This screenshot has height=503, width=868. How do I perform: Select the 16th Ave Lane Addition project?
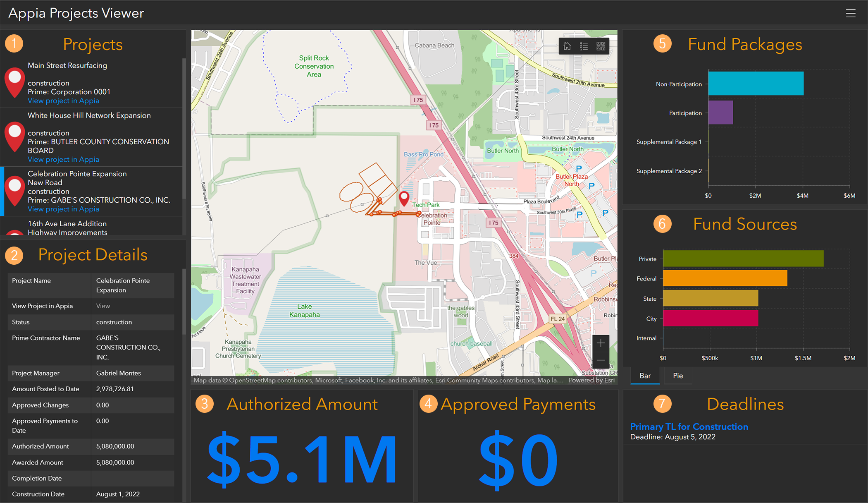[x=67, y=223]
